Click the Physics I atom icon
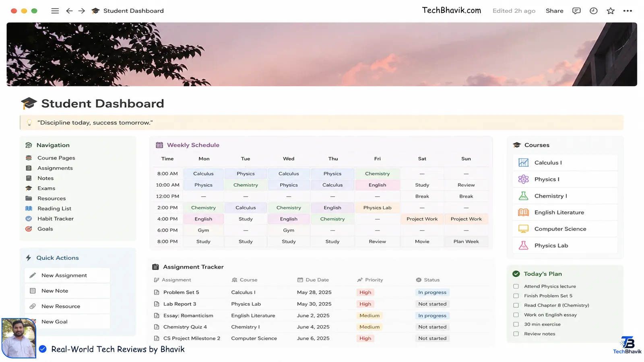This screenshot has height=362, width=644. [523, 179]
